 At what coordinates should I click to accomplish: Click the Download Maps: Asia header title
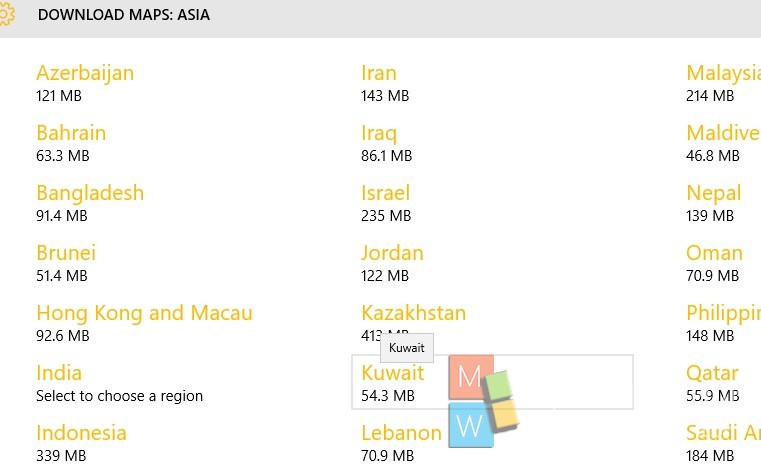[124, 16]
